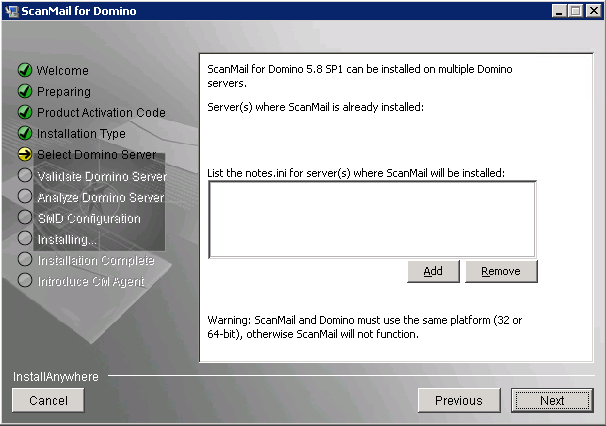Maximize the ScanMail for Domino window
The height and width of the screenshot is (426, 606).
574,11
